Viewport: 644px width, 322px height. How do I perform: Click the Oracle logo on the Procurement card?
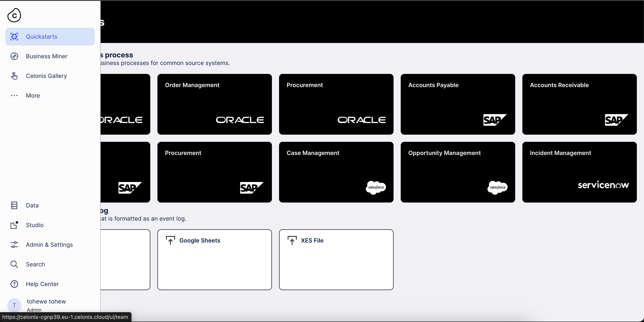point(362,120)
